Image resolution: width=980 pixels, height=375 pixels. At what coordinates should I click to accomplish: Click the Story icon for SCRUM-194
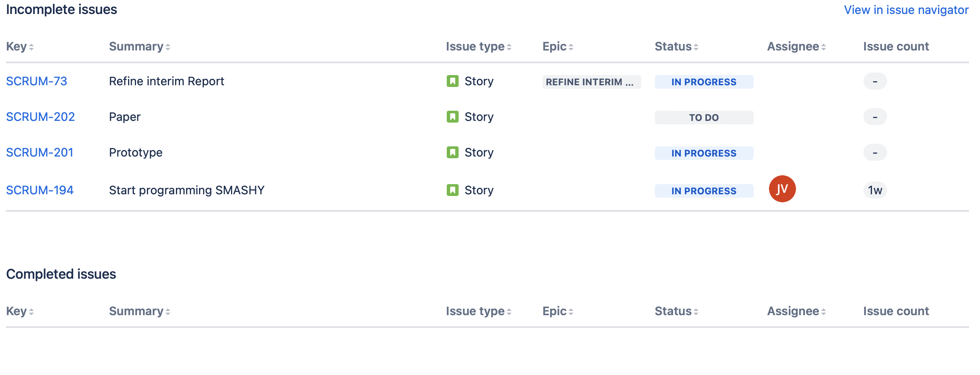point(452,190)
